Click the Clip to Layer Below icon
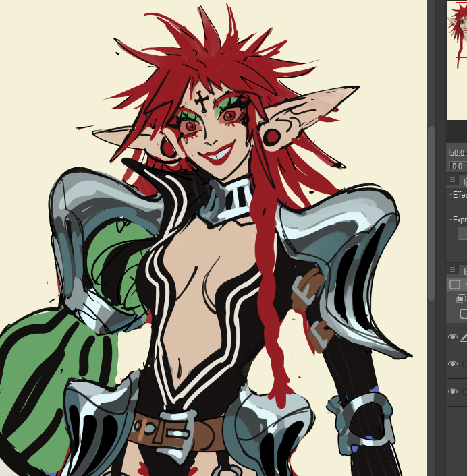The height and width of the screenshot is (476, 467). point(461,299)
